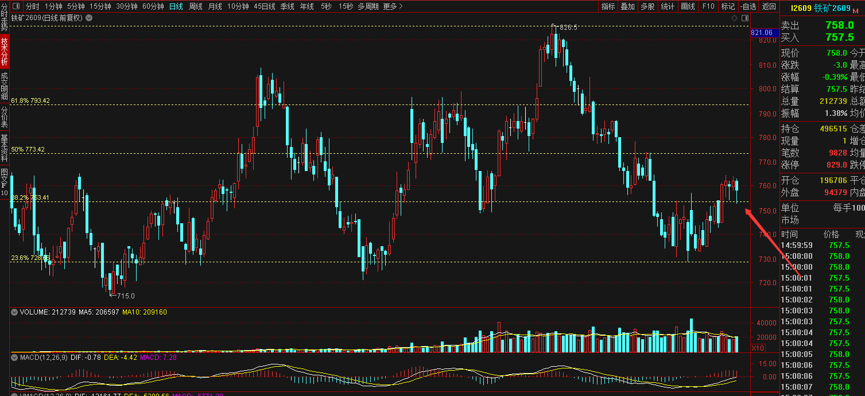Select the 15秒 period tab
This screenshot has width=865, height=396.
tap(346, 7)
